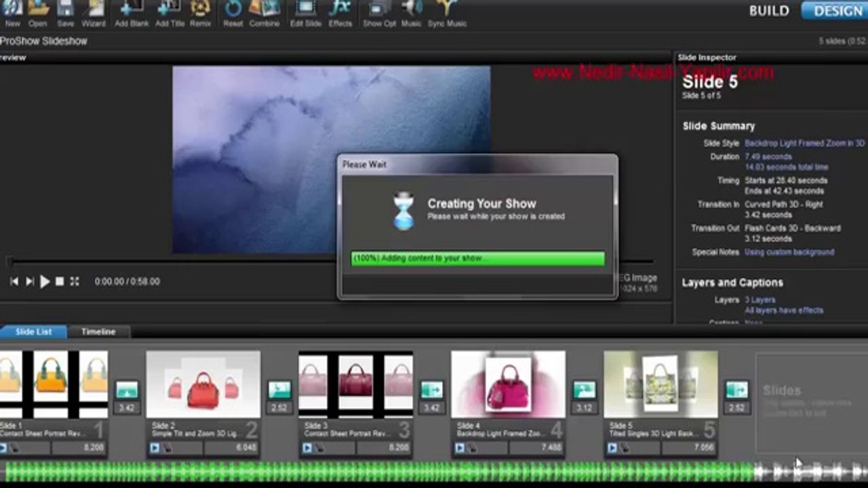868x488 pixels.
Task: Click Flash Cards 3D - Backward transition text
Action: pyautogui.click(x=793, y=228)
